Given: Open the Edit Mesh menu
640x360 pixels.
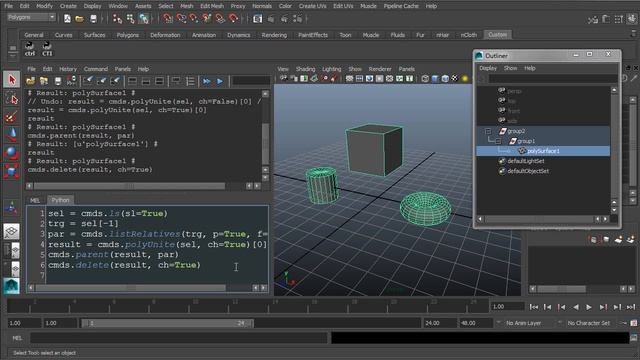Looking at the screenshot, I should (212, 6).
